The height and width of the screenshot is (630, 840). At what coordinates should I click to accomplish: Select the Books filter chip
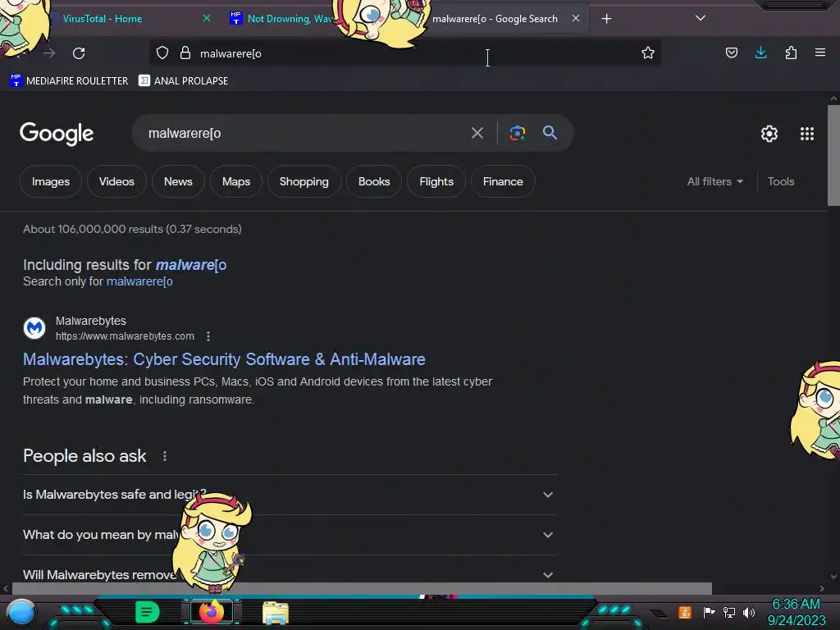(x=374, y=181)
